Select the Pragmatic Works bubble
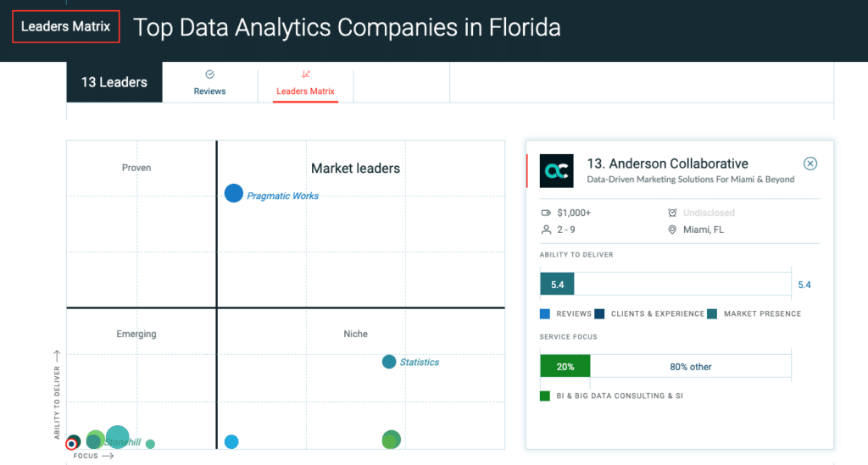This screenshot has height=465, width=868. [234, 193]
